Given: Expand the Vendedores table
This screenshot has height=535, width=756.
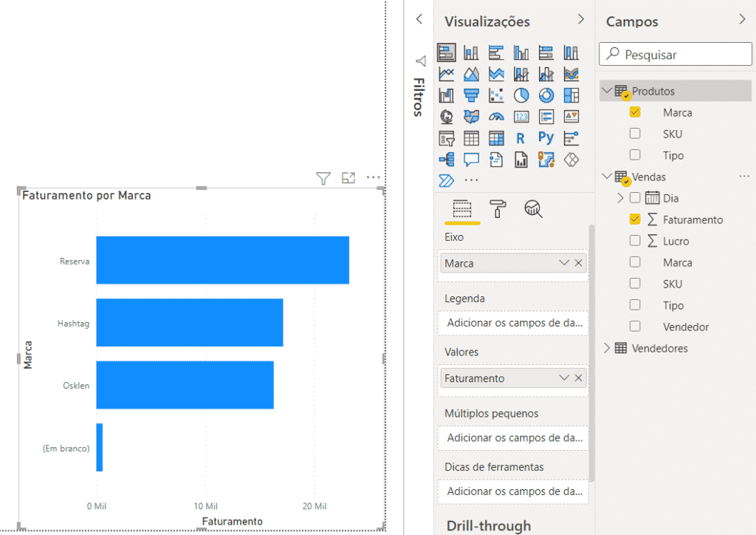Looking at the screenshot, I should coord(608,348).
